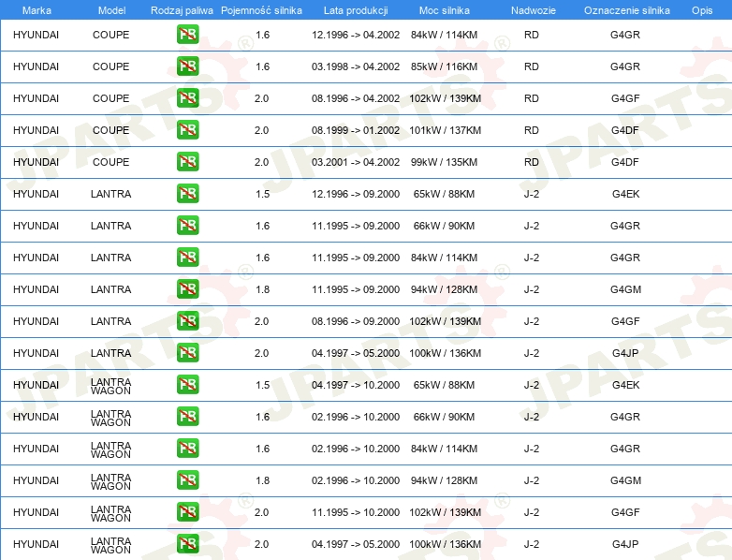The height and width of the screenshot is (560, 732).
Task: Click fuel icon in COUPE 101kW / 137KM row
Action: (x=187, y=130)
